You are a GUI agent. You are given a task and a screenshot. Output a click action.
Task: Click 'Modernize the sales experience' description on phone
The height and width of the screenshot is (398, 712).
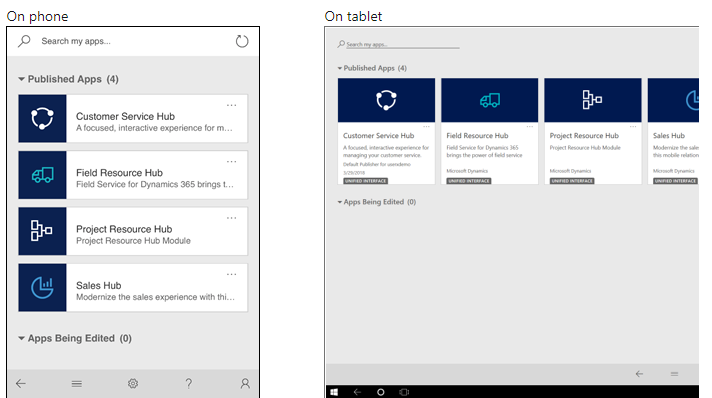(x=155, y=297)
